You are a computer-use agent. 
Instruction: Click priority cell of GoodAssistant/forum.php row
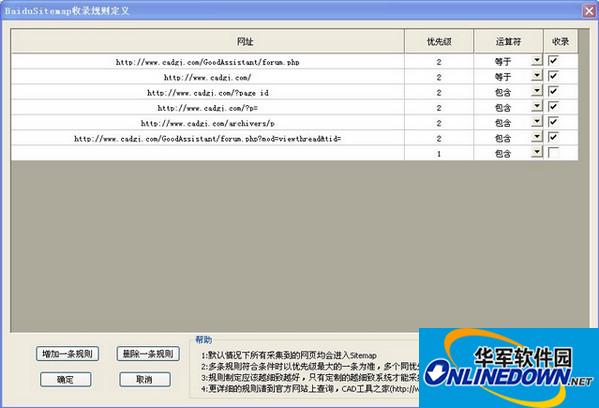coord(439,62)
